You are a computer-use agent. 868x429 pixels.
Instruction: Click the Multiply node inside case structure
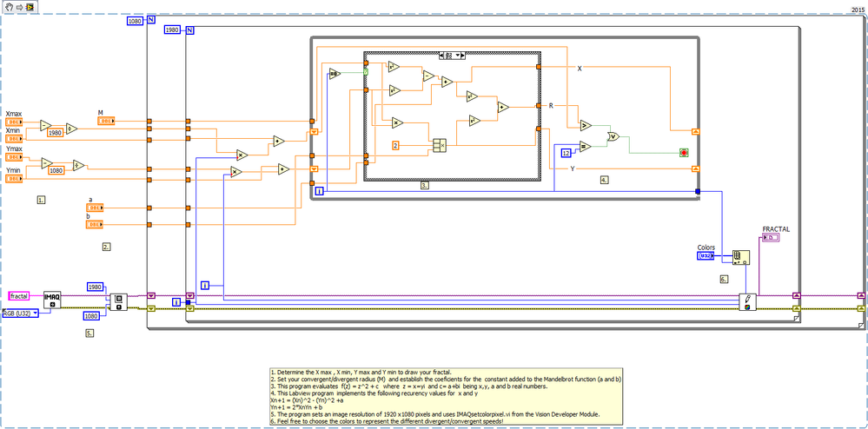pos(397,123)
